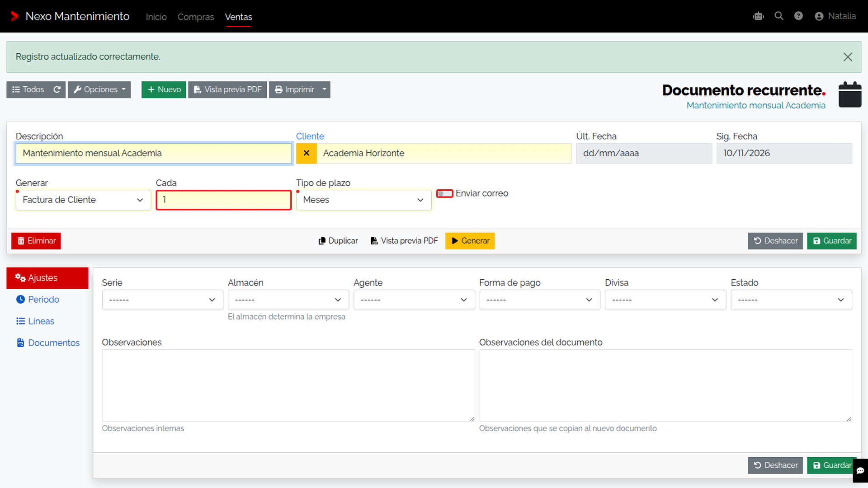Image resolution: width=868 pixels, height=488 pixels.
Task: Go to the Inicio menu
Action: [x=156, y=17]
